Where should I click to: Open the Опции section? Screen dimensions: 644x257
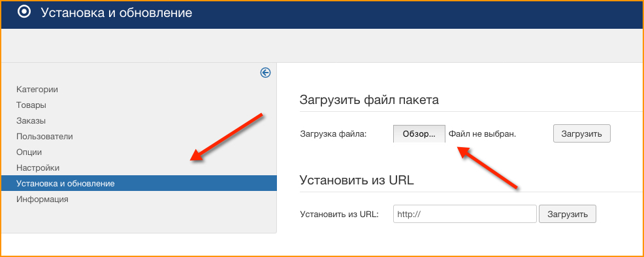tap(29, 152)
